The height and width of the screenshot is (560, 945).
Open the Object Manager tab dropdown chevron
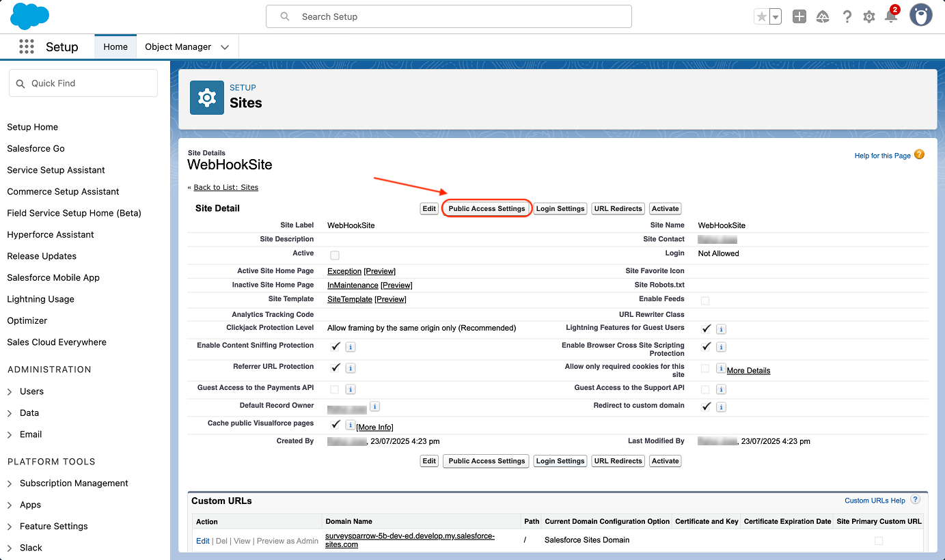coord(225,47)
